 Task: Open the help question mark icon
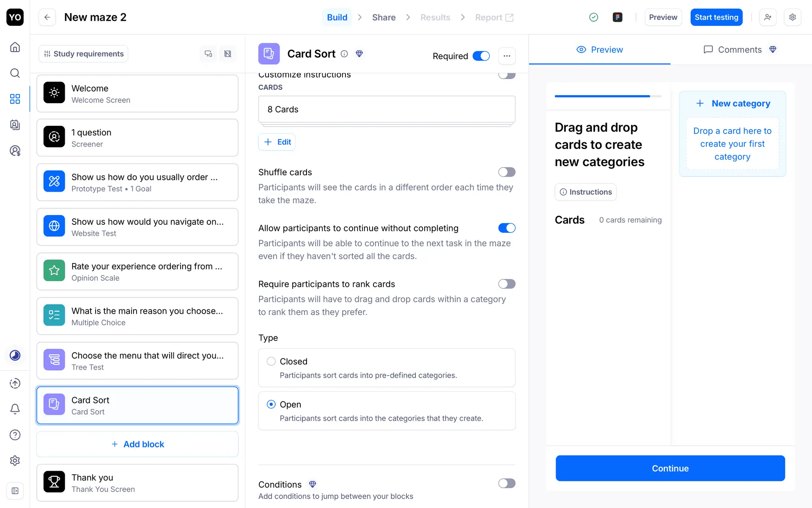15,435
